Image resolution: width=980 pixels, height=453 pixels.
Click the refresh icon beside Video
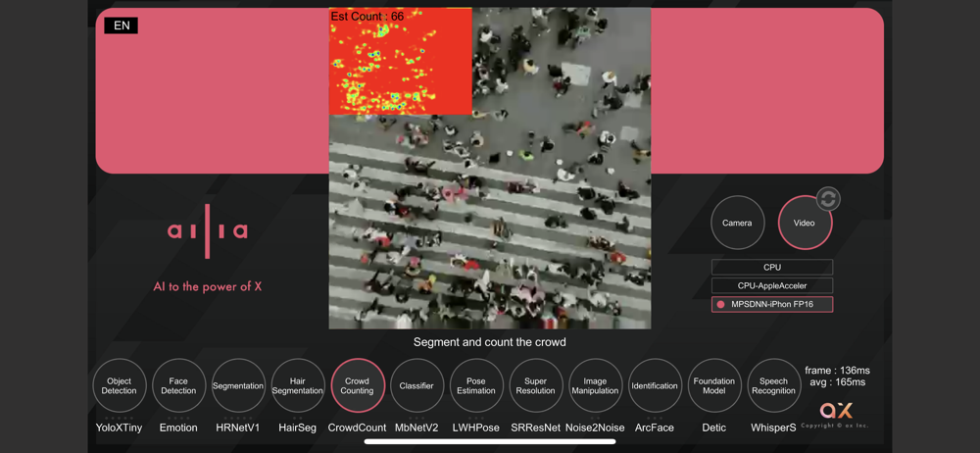(828, 199)
